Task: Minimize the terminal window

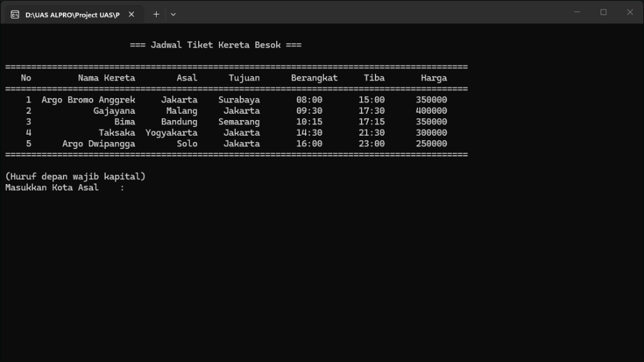Action: click(x=577, y=13)
